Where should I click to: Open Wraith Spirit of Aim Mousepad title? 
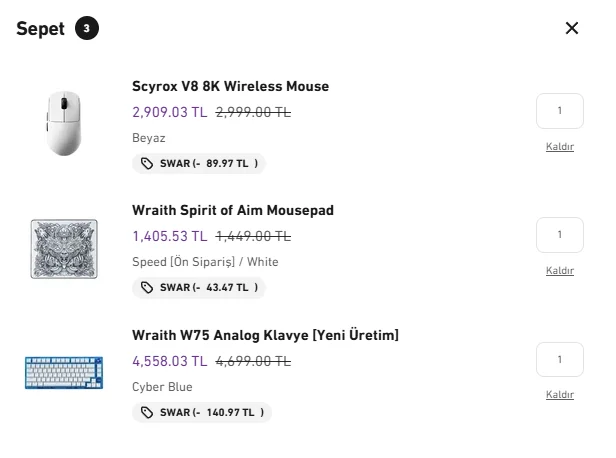coord(232,210)
